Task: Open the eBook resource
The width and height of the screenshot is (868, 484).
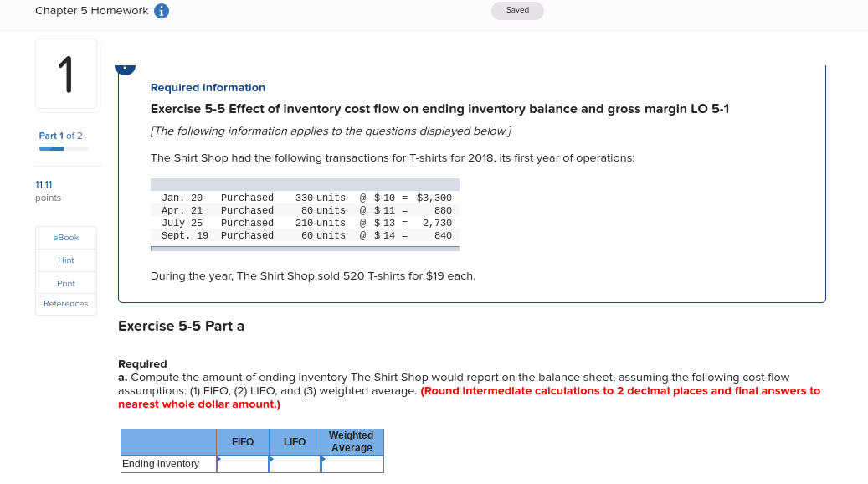Action: [65, 237]
